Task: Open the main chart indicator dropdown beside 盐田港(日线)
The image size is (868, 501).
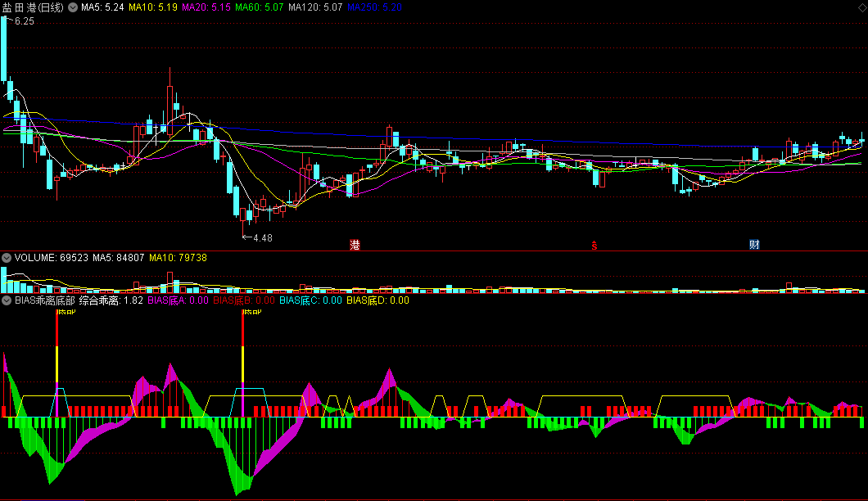Action: pos(73,7)
